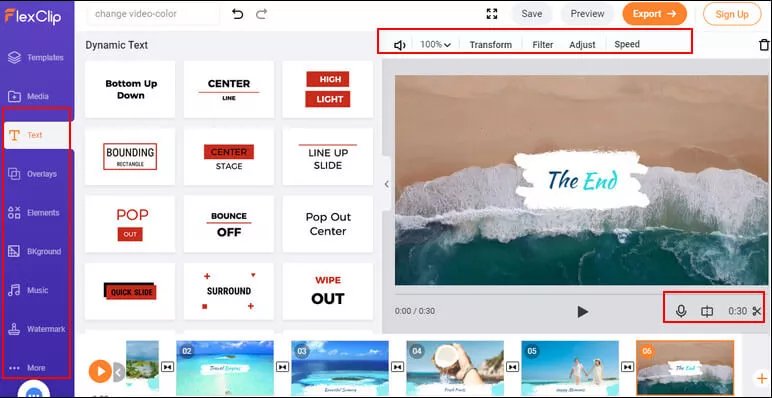This screenshot has width=772, height=398.
Task: Choose Pop Out Center text style
Action: 328,224
